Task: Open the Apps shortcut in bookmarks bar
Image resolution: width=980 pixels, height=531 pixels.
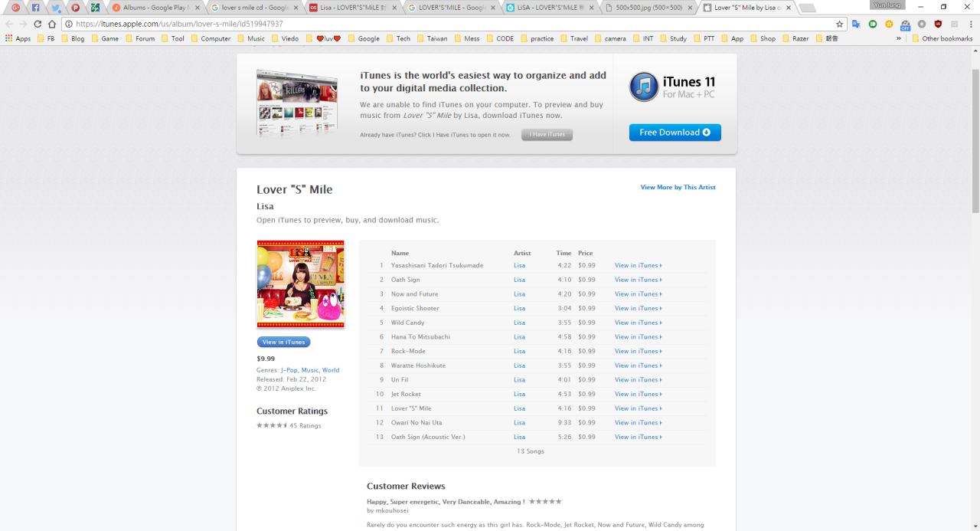Action: (x=18, y=38)
